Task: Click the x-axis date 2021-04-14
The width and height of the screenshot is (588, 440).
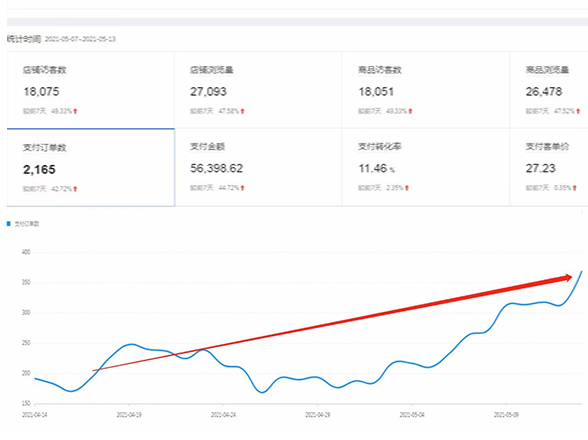Action: (34, 415)
